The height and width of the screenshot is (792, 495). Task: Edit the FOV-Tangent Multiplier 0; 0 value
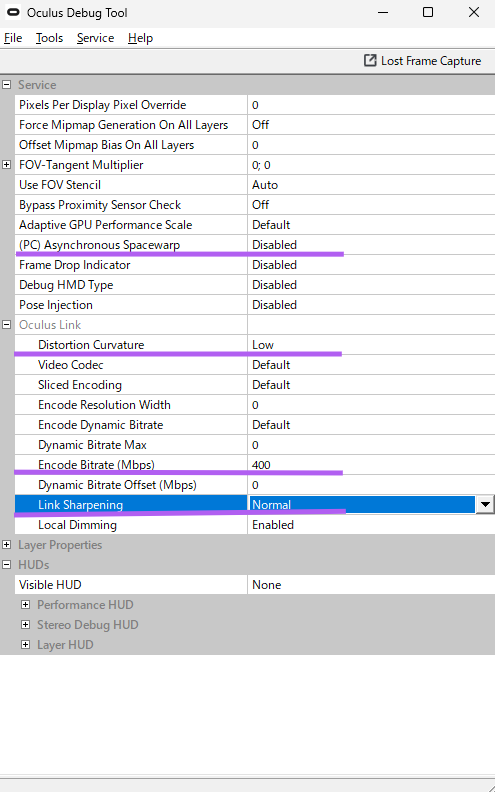[x=371, y=165]
